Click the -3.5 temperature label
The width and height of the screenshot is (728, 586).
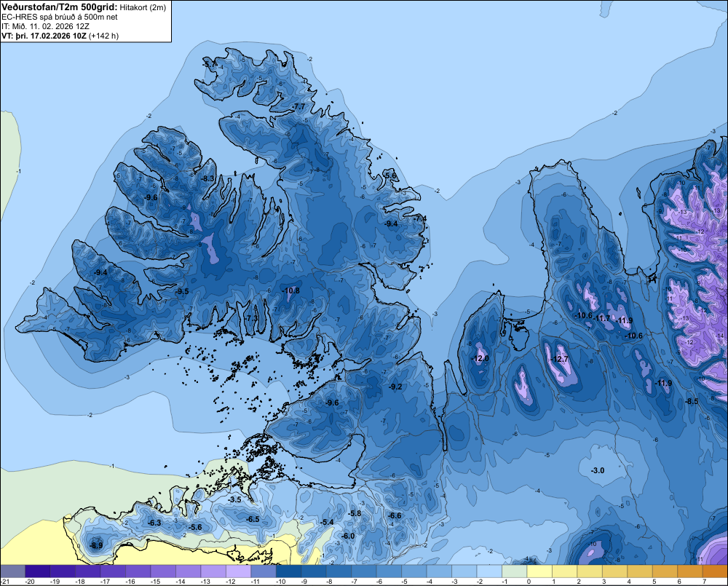click(x=235, y=499)
